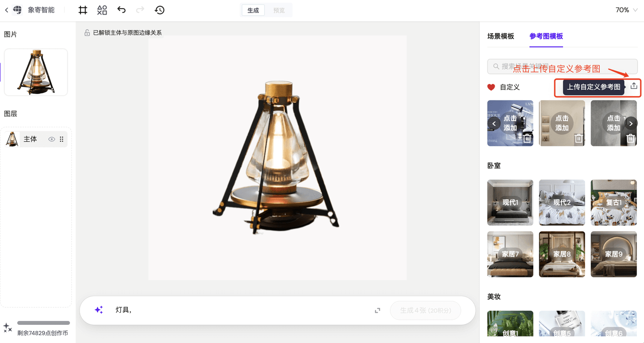Open the shapes elements tool icon
The height and width of the screenshot is (343, 644).
pyautogui.click(x=102, y=10)
